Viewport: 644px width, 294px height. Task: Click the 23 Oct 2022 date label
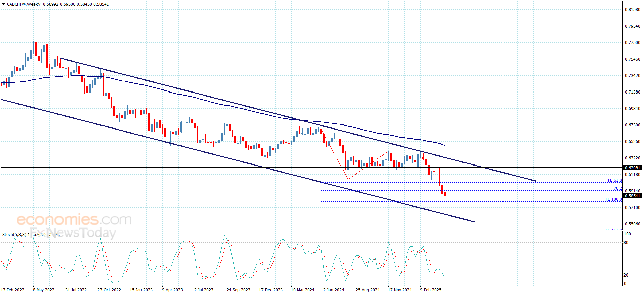pyautogui.click(x=109, y=290)
